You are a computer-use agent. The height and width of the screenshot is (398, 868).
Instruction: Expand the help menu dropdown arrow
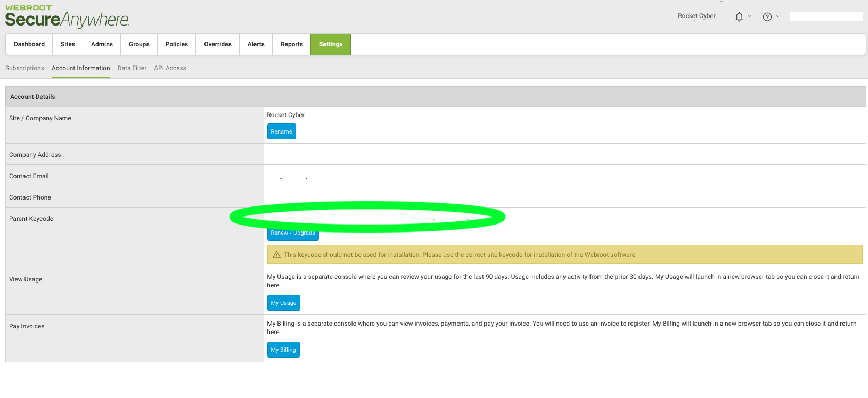[x=777, y=16]
